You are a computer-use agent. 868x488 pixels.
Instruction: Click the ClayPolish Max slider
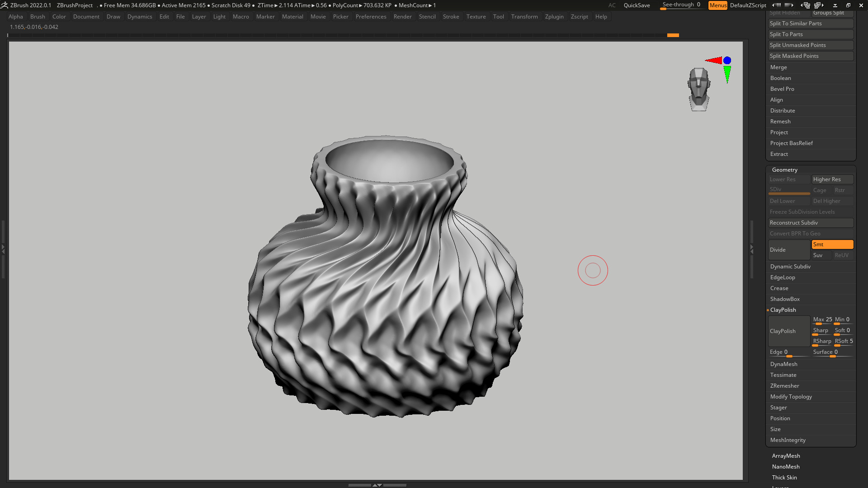(822, 320)
